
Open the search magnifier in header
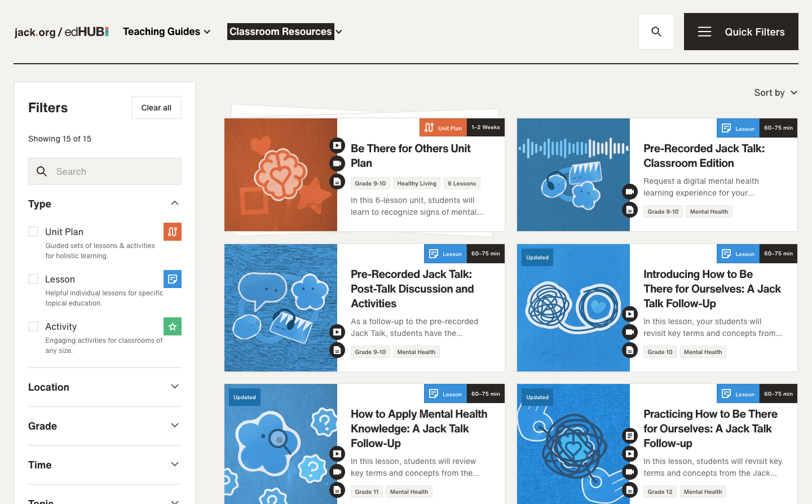coord(656,32)
